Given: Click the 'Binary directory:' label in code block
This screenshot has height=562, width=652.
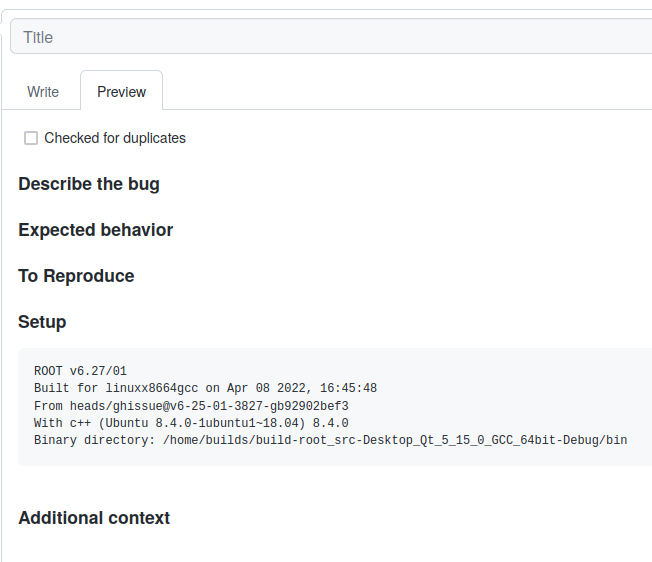Looking at the screenshot, I should point(95,440).
